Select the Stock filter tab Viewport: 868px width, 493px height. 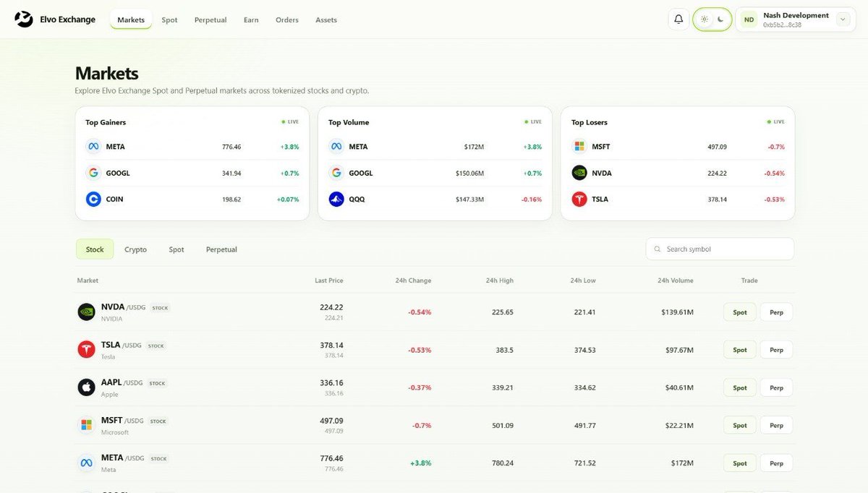[95, 249]
